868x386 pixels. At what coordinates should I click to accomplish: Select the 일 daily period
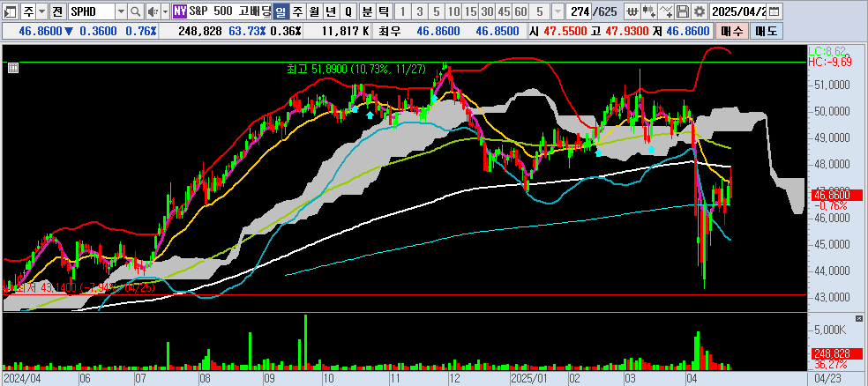(281, 11)
